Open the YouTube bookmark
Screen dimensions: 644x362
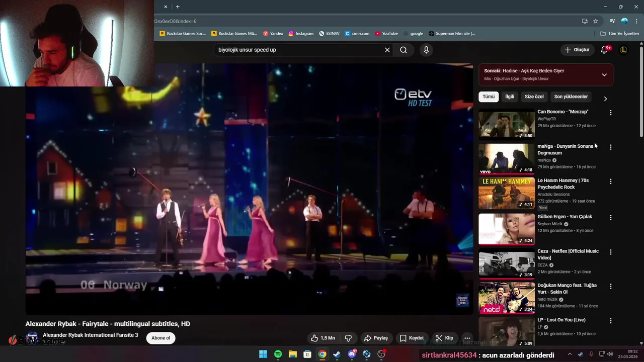(386, 34)
